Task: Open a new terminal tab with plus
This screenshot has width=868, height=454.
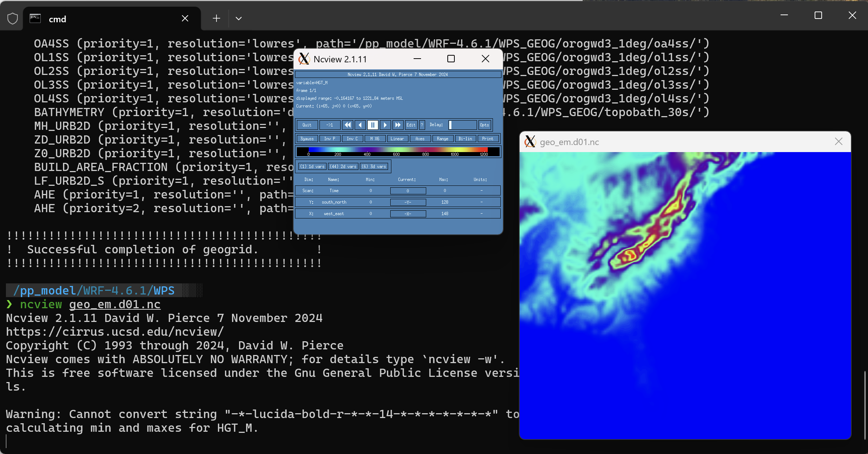Action: pos(216,18)
